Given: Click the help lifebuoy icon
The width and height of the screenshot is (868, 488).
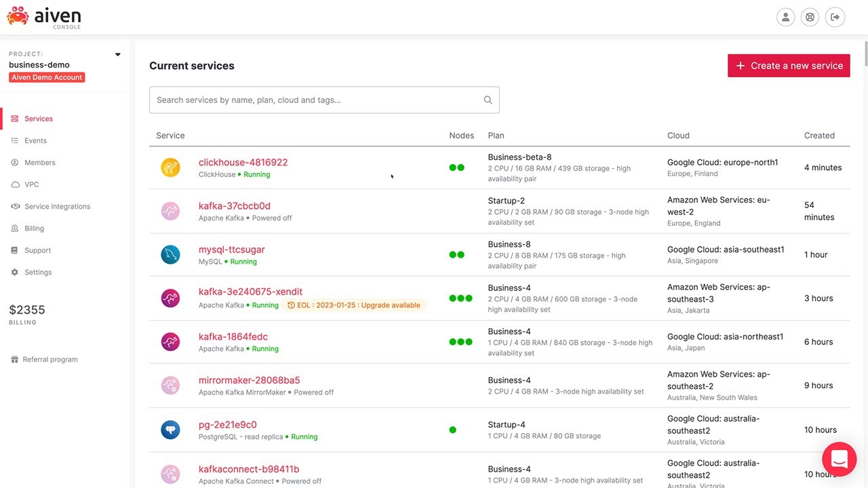Looking at the screenshot, I should click(810, 17).
